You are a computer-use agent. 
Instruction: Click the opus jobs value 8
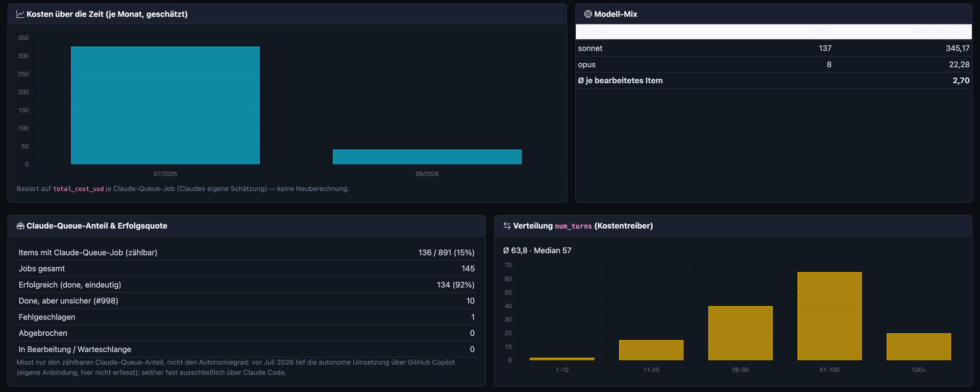pos(829,65)
